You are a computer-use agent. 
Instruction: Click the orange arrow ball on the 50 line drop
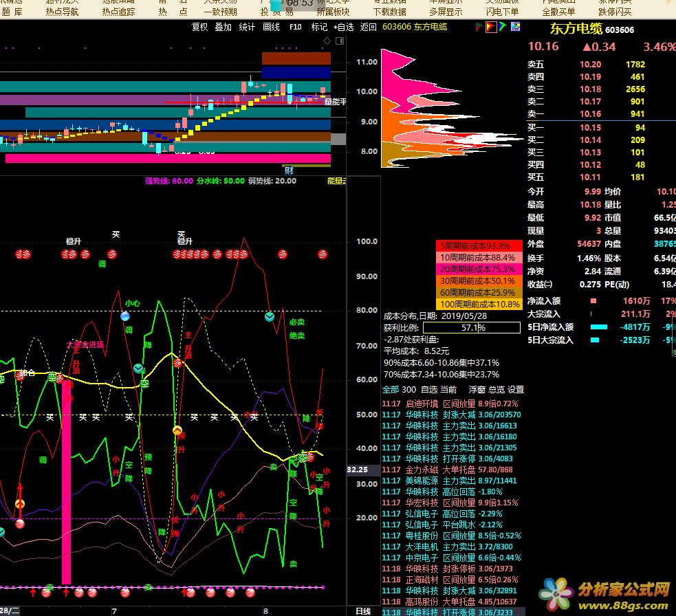(177, 430)
